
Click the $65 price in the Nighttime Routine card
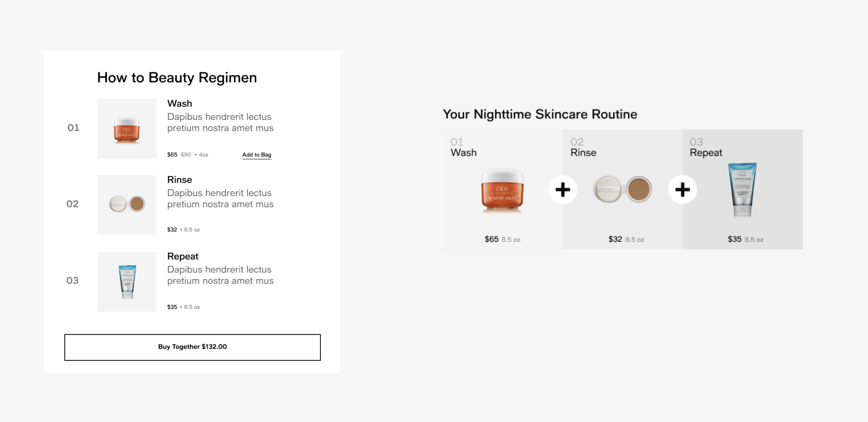pos(491,239)
